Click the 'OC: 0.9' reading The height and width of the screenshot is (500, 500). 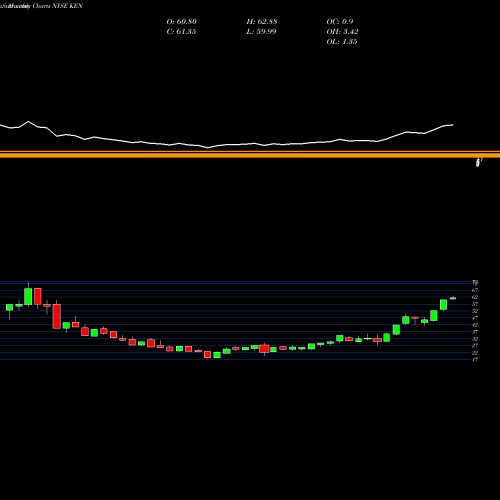point(340,22)
